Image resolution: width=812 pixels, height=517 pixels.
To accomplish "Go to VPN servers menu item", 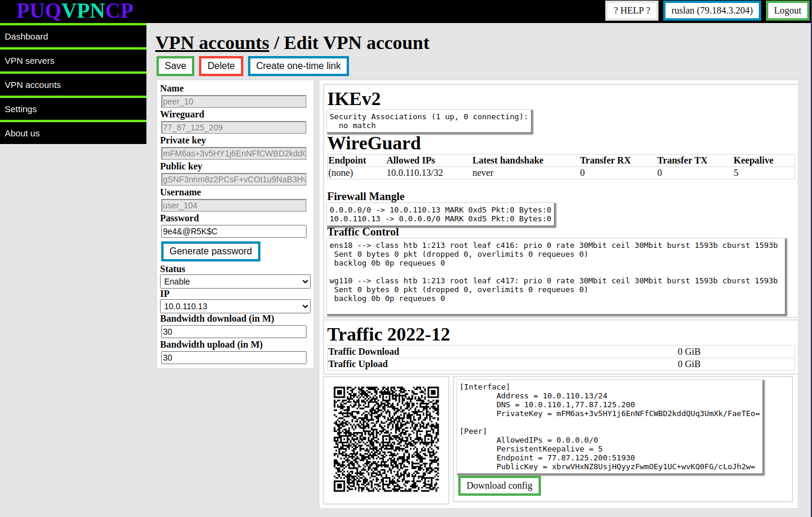I will pyautogui.click(x=73, y=61).
